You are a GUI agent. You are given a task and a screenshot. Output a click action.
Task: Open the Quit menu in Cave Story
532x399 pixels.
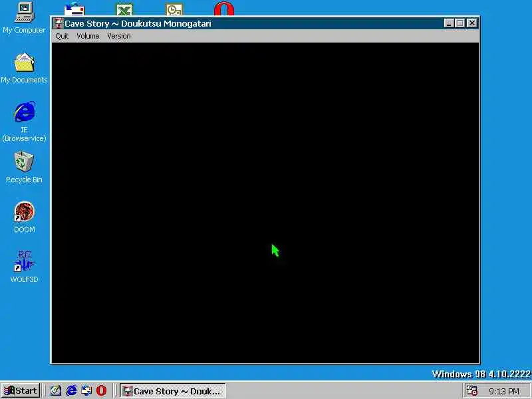coord(62,36)
